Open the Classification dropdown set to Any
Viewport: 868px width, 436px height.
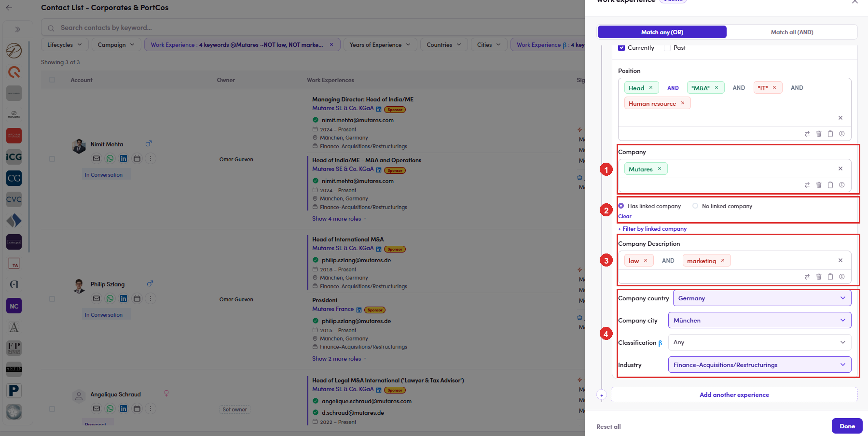point(760,342)
